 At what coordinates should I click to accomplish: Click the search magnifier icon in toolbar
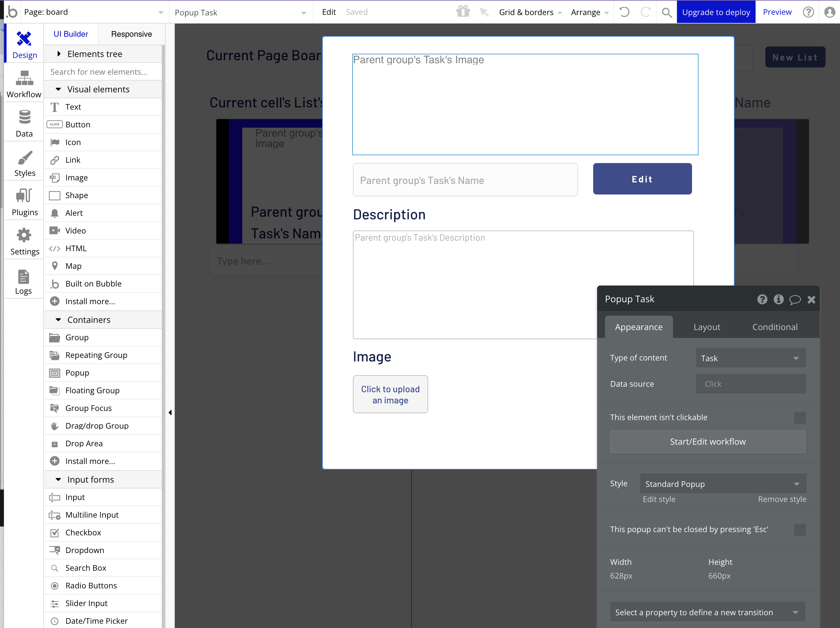[667, 12]
